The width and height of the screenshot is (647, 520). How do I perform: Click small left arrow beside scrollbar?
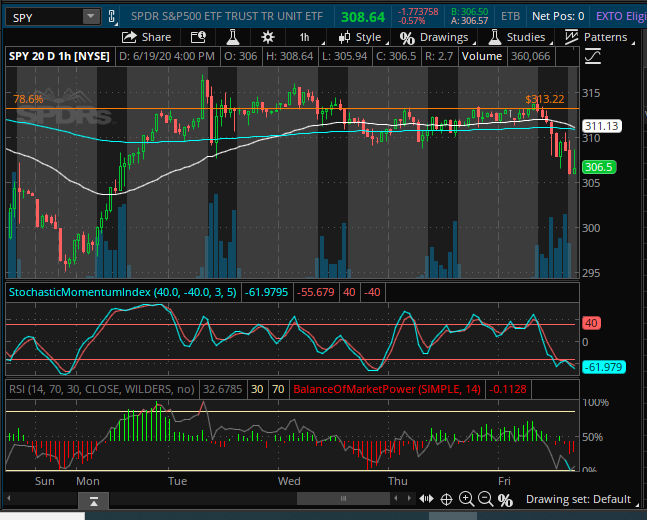[396, 499]
